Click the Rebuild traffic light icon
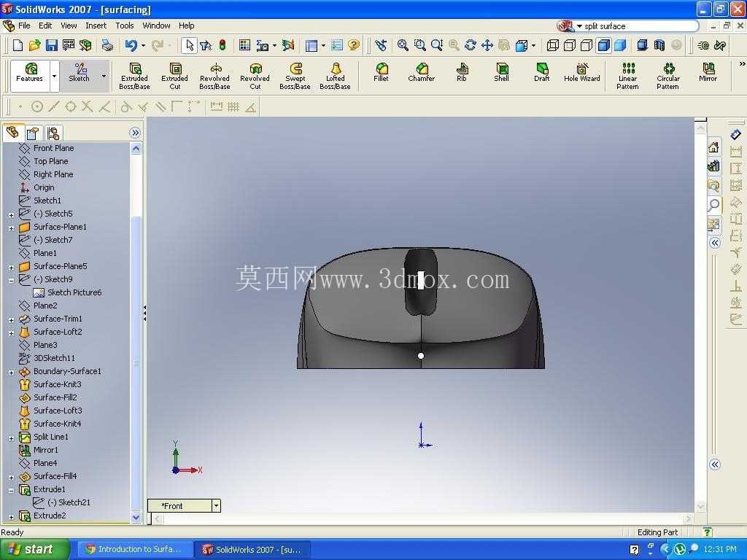The image size is (747, 560). pyautogui.click(x=222, y=45)
